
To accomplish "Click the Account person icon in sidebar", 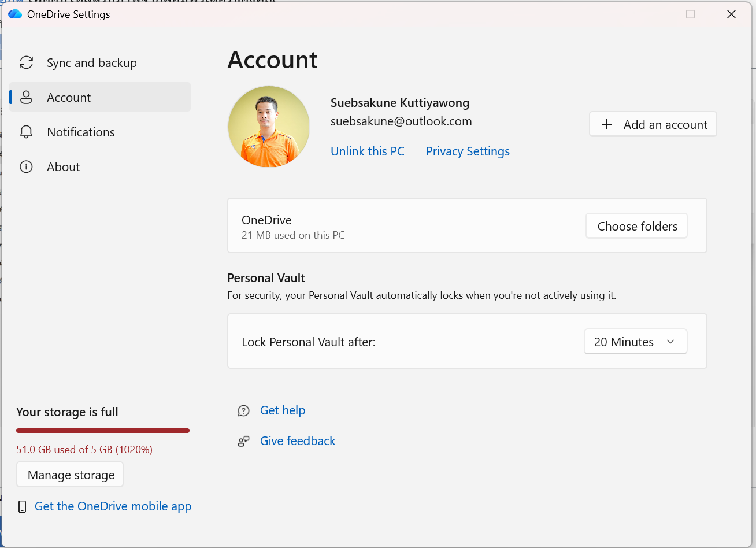I will 27,97.
